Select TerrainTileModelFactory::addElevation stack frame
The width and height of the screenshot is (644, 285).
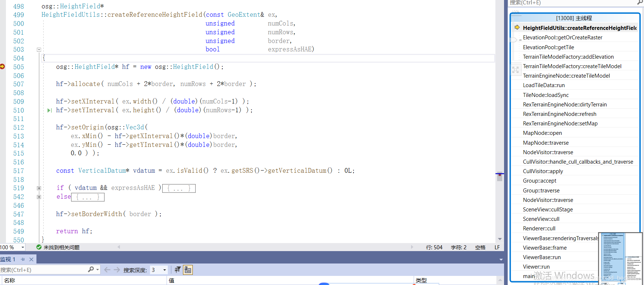click(568, 57)
